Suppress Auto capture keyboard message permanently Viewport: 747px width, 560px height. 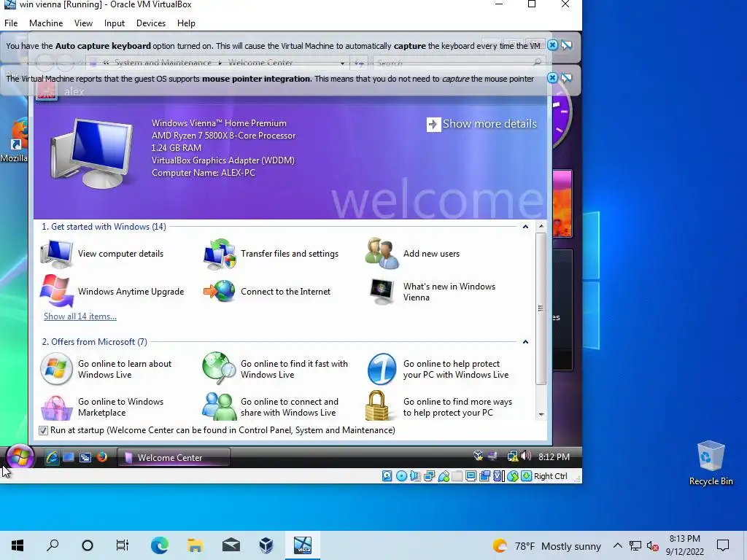click(566, 45)
